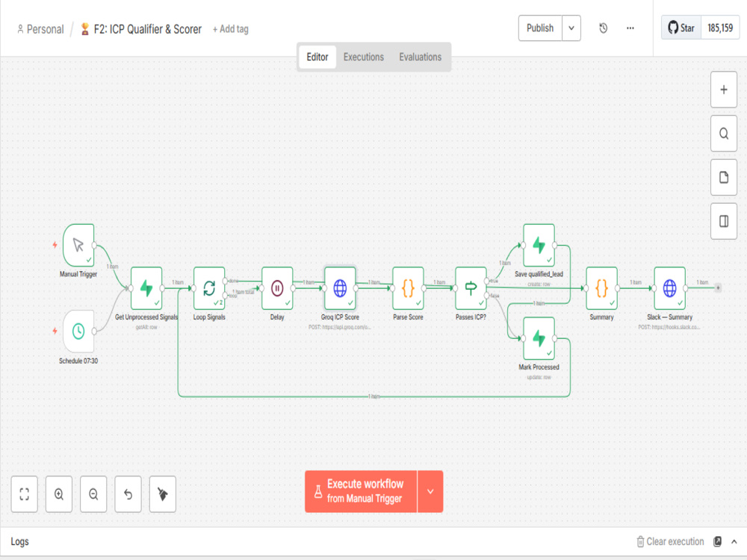Select the Summary code node
Viewport: 747px width, 560px height.
click(x=601, y=288)
